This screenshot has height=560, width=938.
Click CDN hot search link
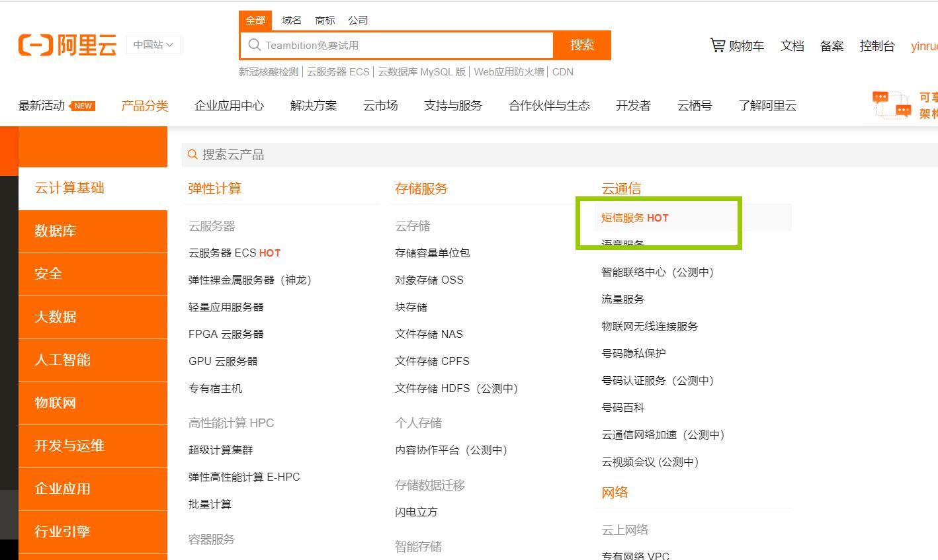click(x=563, y=72)
